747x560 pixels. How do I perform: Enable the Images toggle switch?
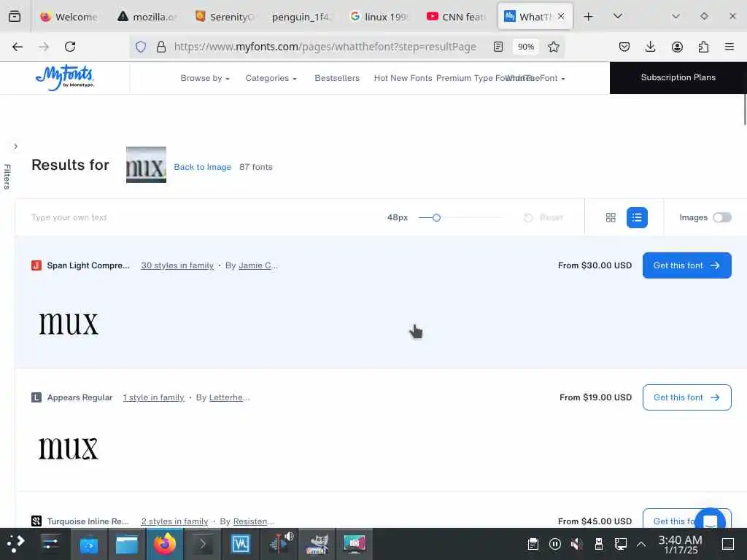[x=721, y=217]
